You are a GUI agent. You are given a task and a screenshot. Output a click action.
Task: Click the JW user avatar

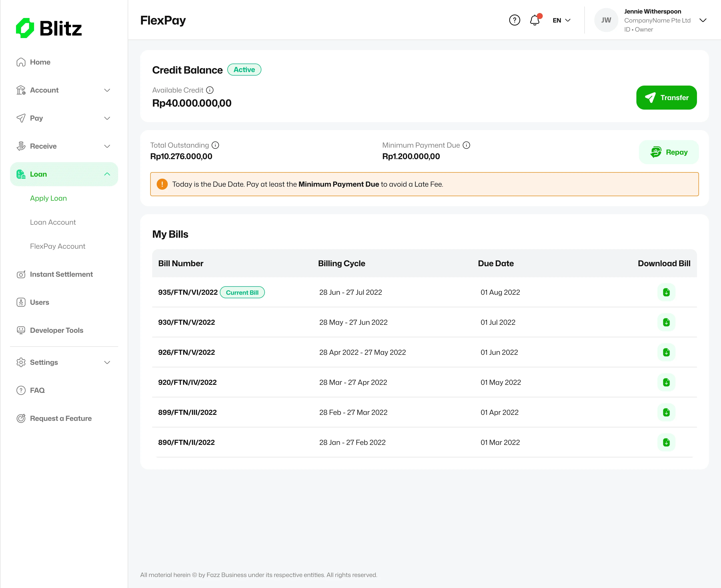pyautogui.click(x=606, y=20)
